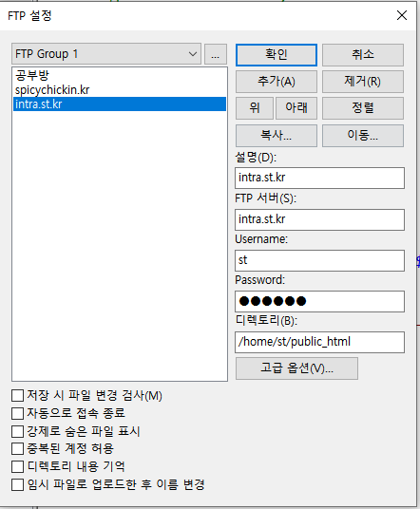Screen dimensions: 420x509
Task: Move entry down with 아래 button
Action: tap(296, 108)
